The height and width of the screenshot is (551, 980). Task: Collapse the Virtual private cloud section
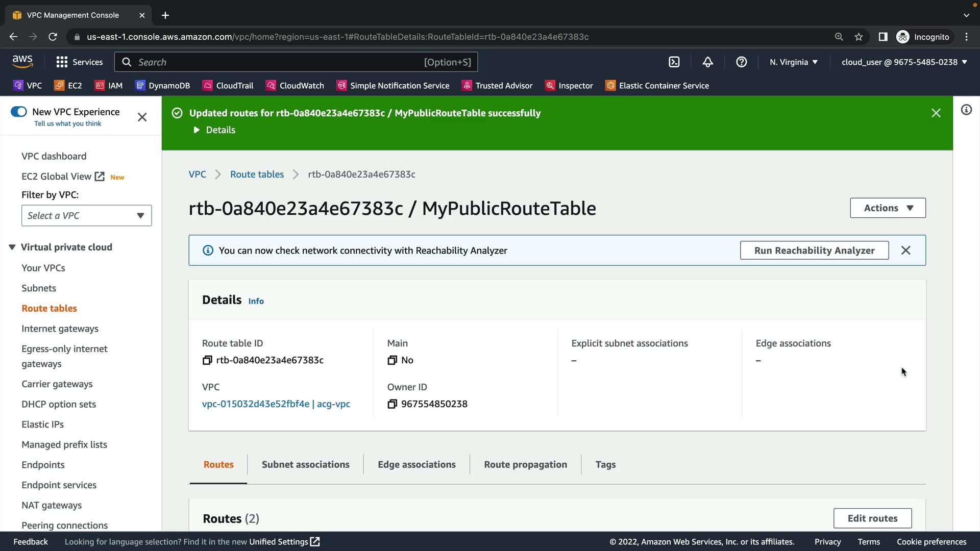(12, 247)
